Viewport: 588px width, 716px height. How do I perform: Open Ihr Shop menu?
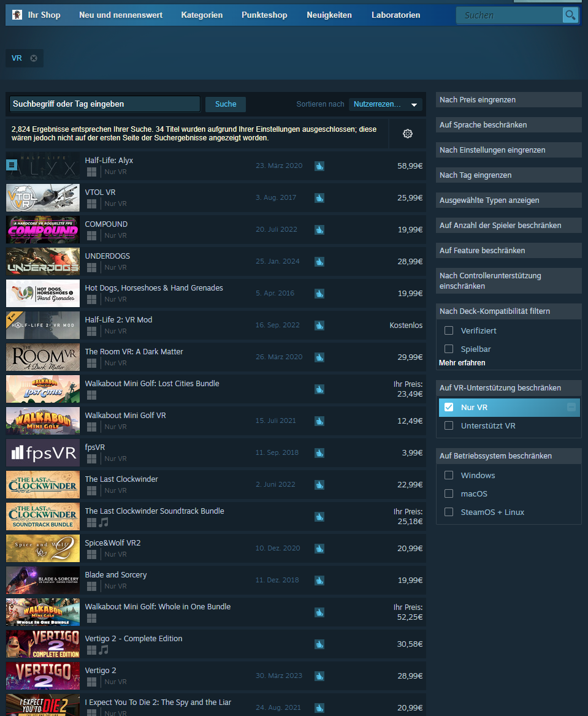tap(44, 15)
